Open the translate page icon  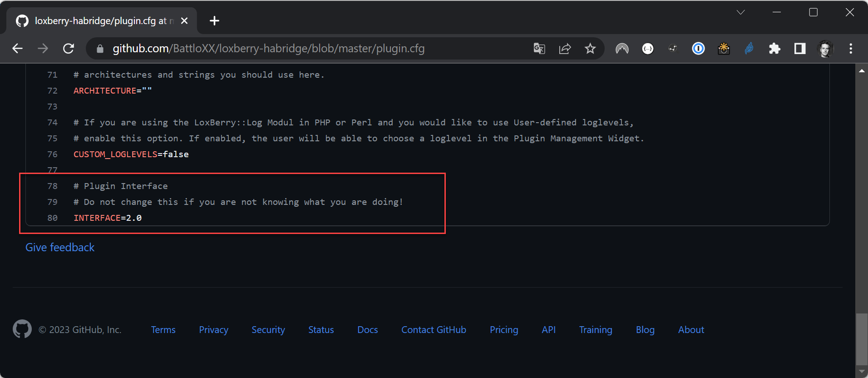[x=539, y=49]
